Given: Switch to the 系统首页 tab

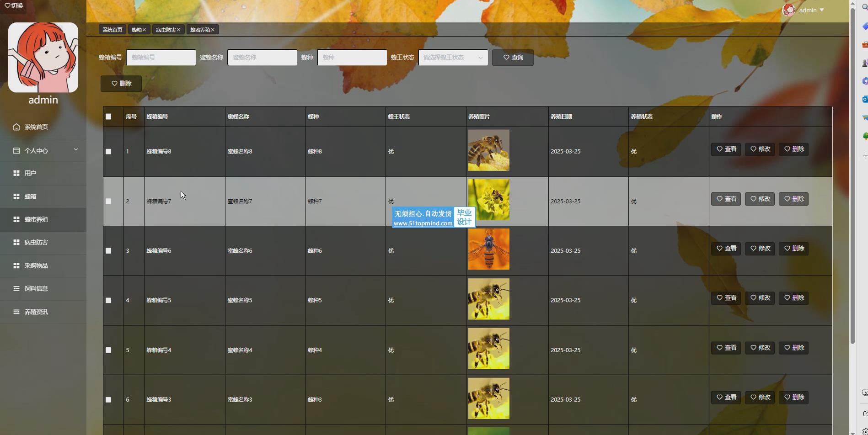Looking at the screenshot, I should tap(113, 30).
